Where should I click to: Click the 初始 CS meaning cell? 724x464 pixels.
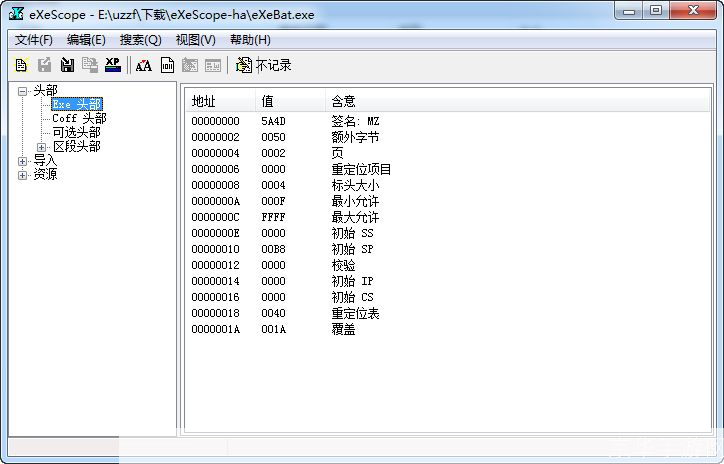[x=352, y=297]
